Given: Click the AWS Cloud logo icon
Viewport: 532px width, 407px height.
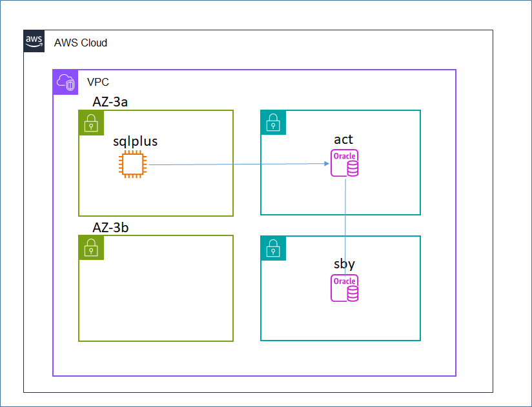Looking at the screenshot, I should point(34,41).
